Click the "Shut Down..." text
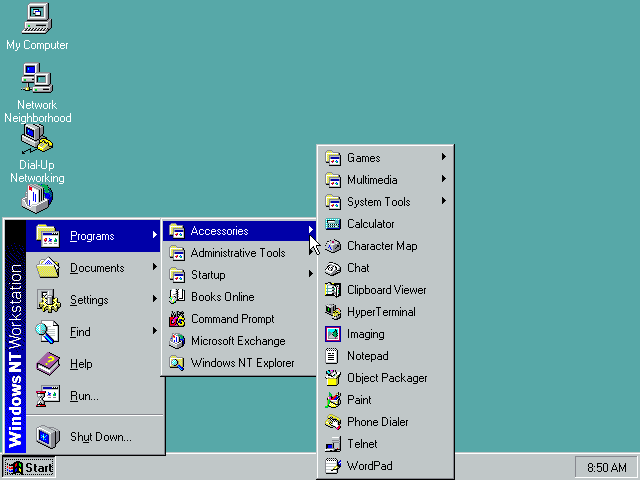This screenshot has height=480, width=640. click(x=101, y=437)
